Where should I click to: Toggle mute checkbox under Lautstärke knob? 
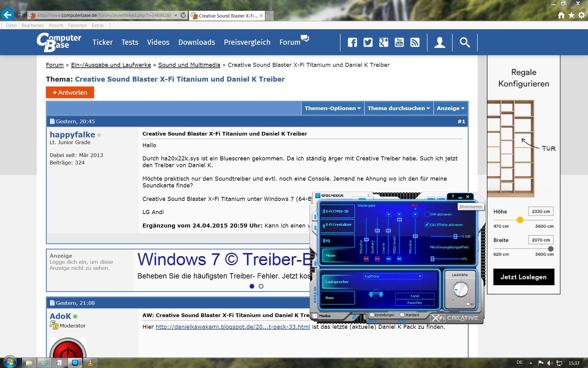[x=468, y=304]
